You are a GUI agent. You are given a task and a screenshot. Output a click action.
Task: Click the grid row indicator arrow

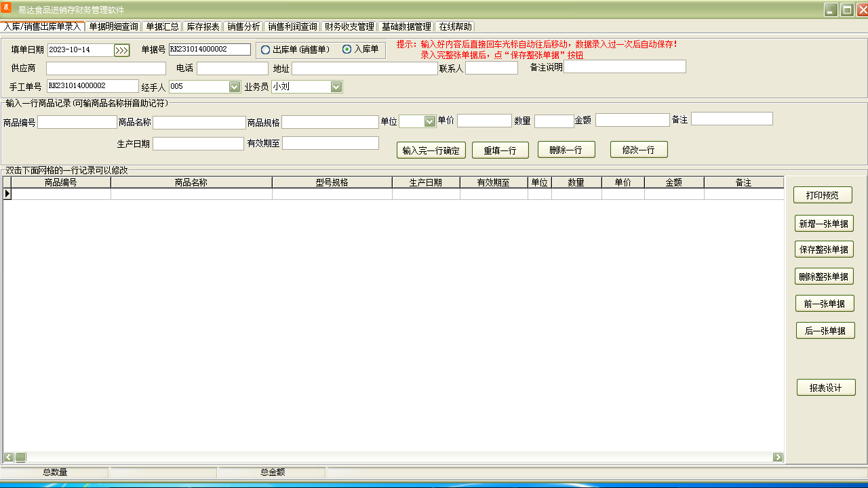pos(7,194)
